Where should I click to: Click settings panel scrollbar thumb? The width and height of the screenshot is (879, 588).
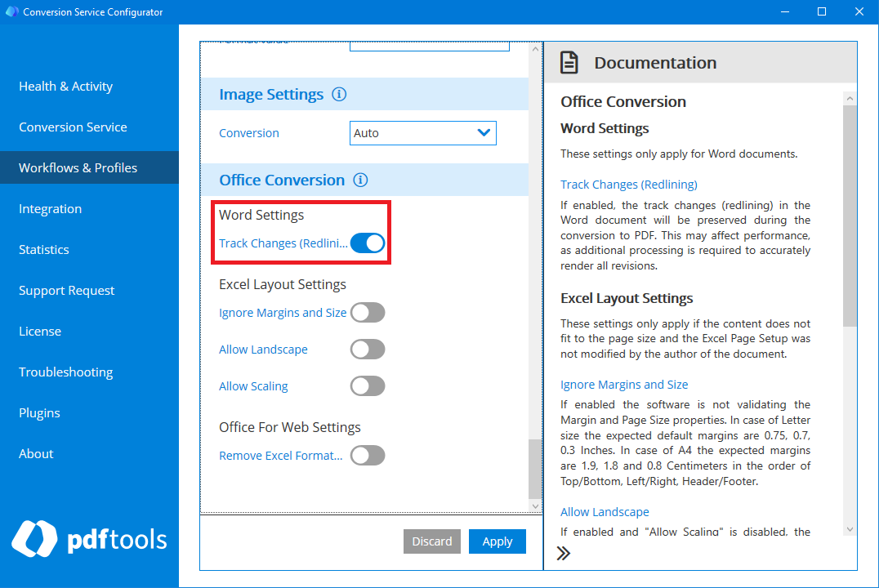535,469
